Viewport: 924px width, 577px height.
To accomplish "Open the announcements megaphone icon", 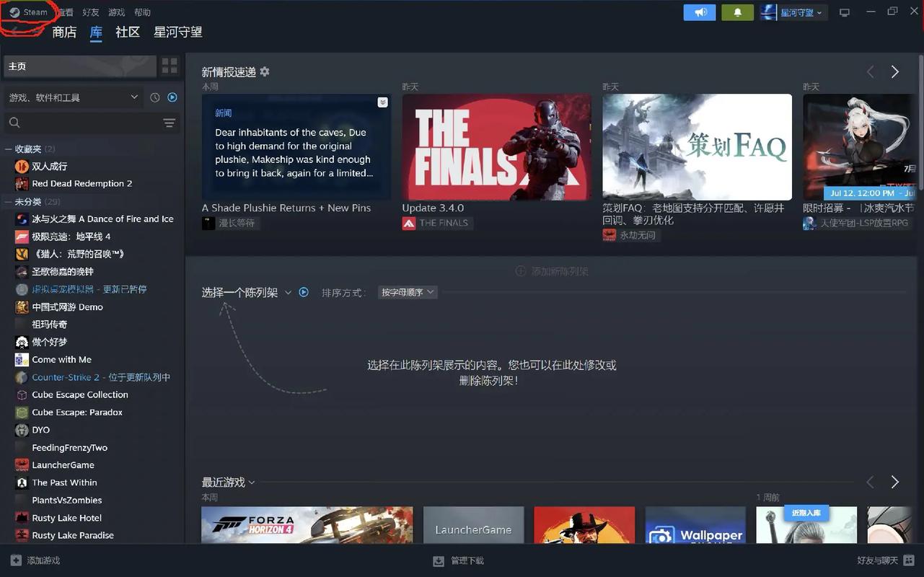I will click(x=699, y=12).
